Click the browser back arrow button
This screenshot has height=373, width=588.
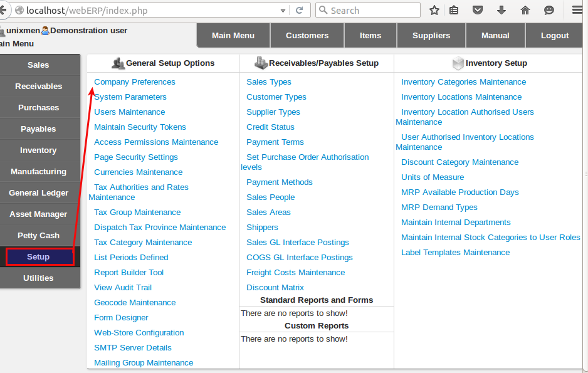point(3,10)
